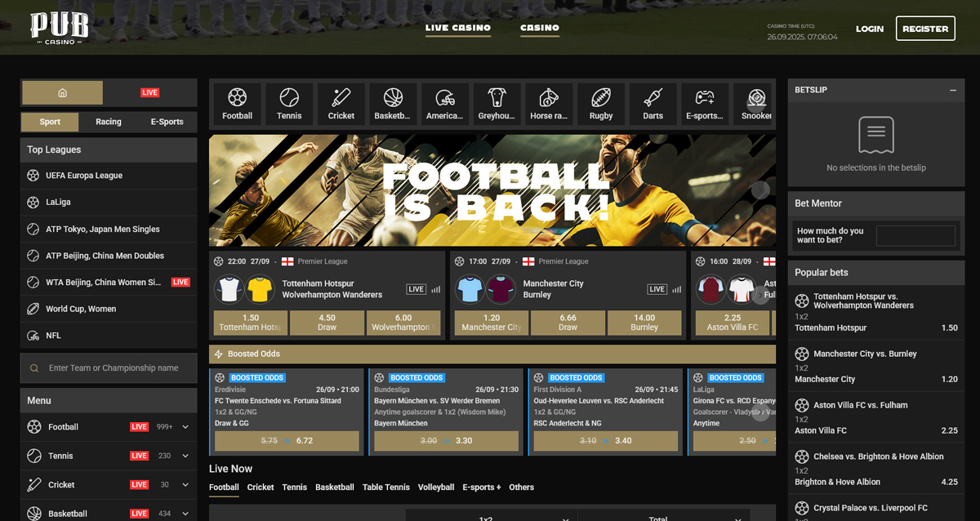
Task: Open UEFA Europa League link
Action: coord(84,176)
